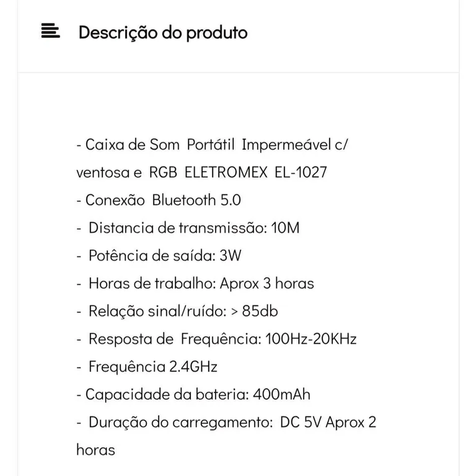Click the word ventosa

click(103, 172)
